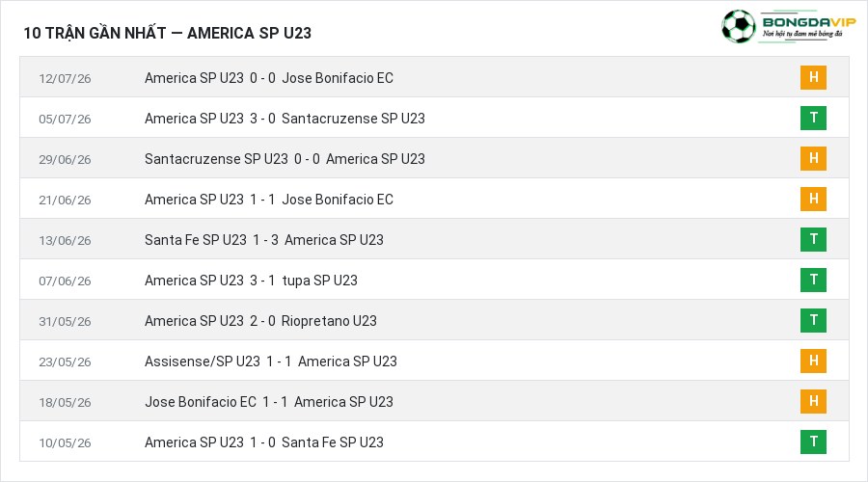Click the green T badge for 13/06/26 match

[x=813, y=239]
